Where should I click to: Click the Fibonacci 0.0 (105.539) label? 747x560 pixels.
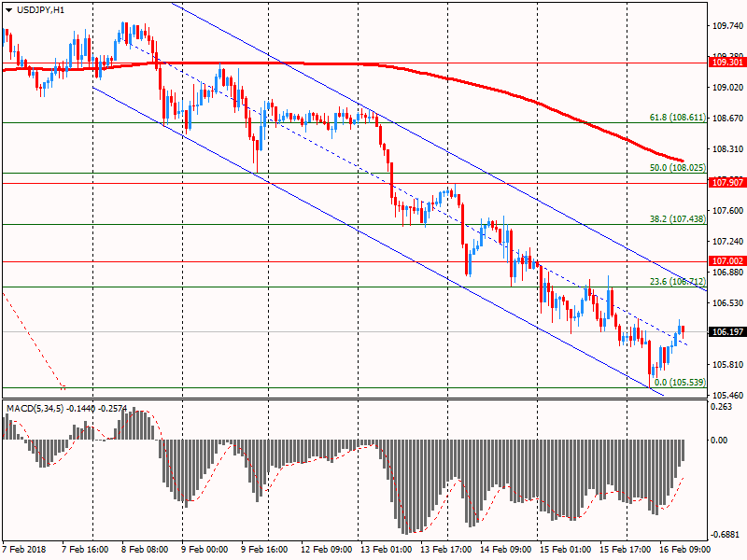pyautogui.click(x=680, y=383)
